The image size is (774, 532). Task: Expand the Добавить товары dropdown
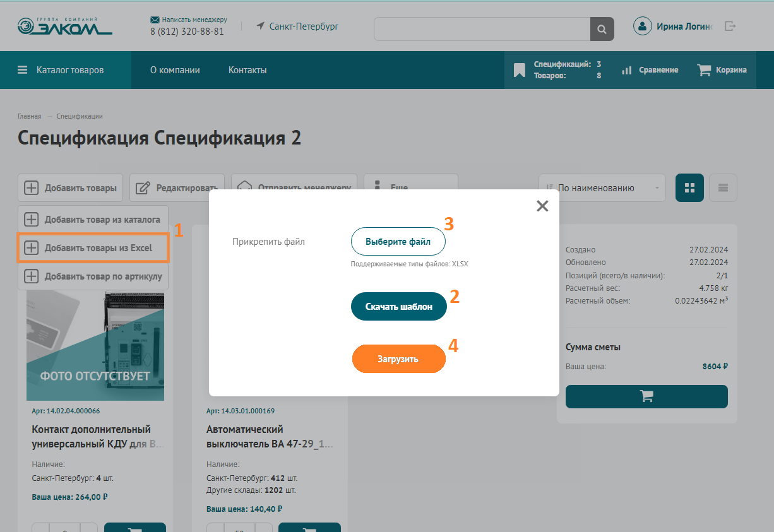click(72, 188)
